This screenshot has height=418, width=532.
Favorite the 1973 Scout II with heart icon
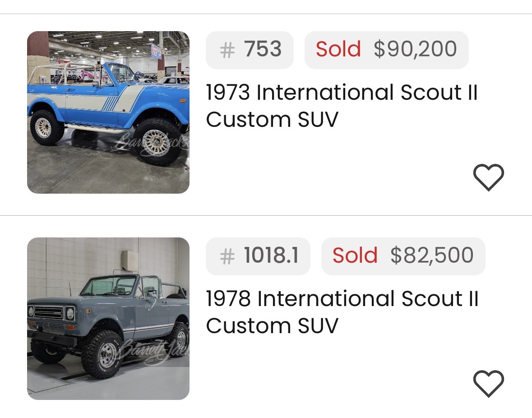[x=488, y=177]
